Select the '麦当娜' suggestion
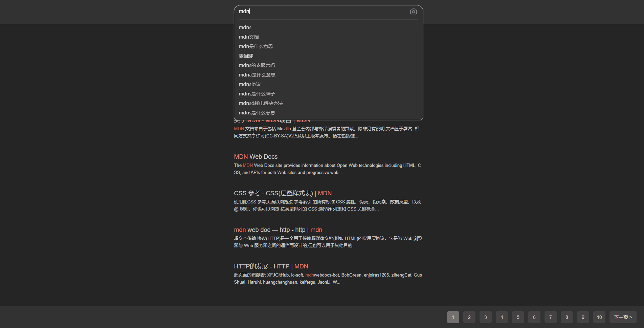Image resolution: width=644 pixels, height=328 pixels. [x=246, y=56]
